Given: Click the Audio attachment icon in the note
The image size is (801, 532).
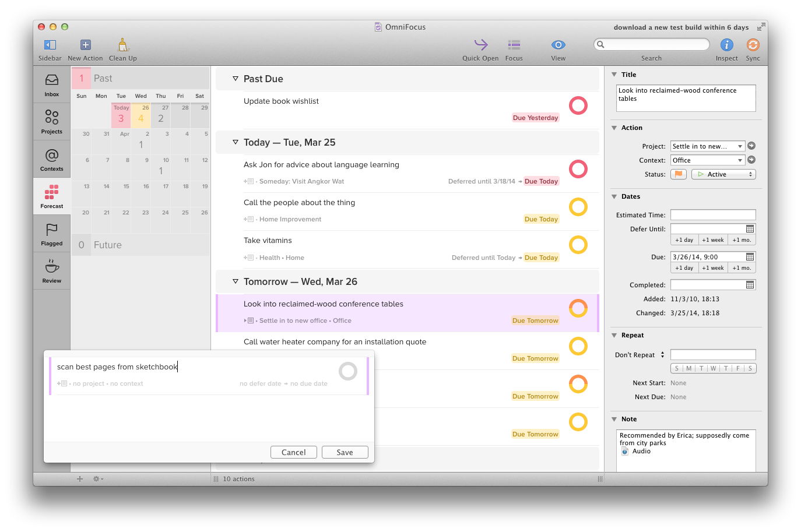Looking at the screenshot, I should pyautogui.click(x=625, y=452).
